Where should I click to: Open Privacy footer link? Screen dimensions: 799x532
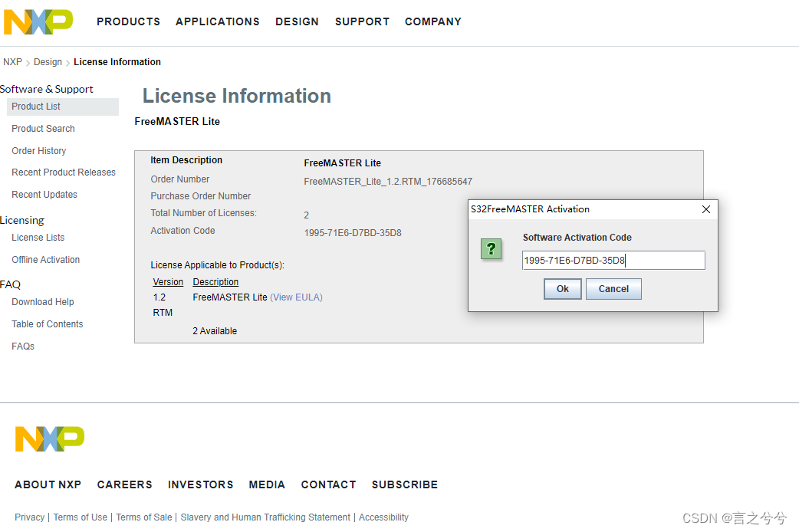(x=30, y=517)
